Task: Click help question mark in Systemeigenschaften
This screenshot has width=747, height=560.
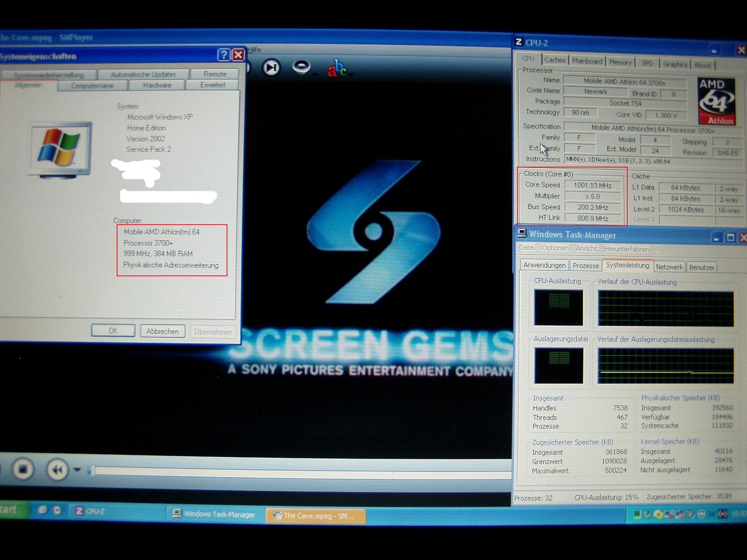Action: click(x=224, y=55)
